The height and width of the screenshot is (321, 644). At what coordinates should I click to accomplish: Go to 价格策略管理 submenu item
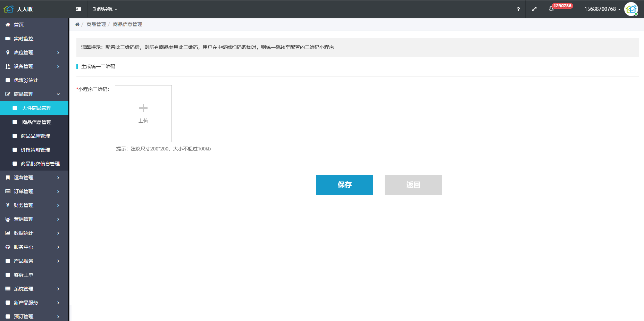(x=35, y=150)
